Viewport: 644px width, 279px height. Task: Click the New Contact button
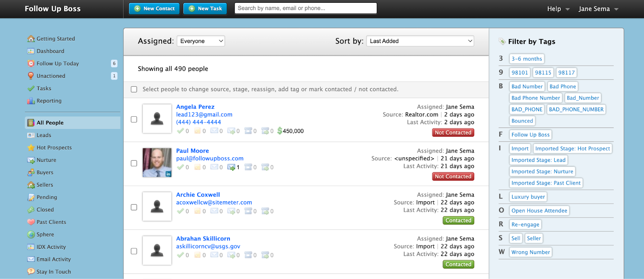point(154,8)
